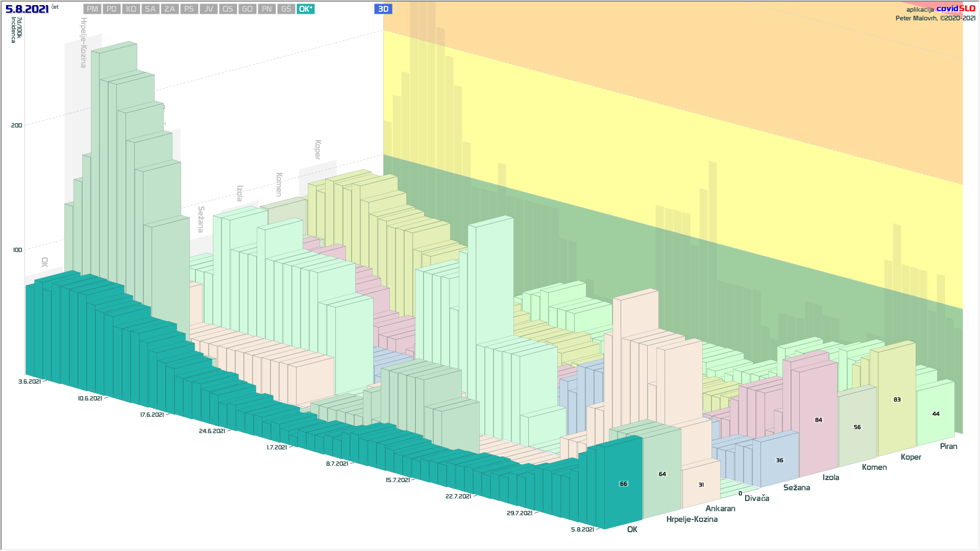
Task: Select the pink Izola bar labeled 84
Action: (818, 420)
